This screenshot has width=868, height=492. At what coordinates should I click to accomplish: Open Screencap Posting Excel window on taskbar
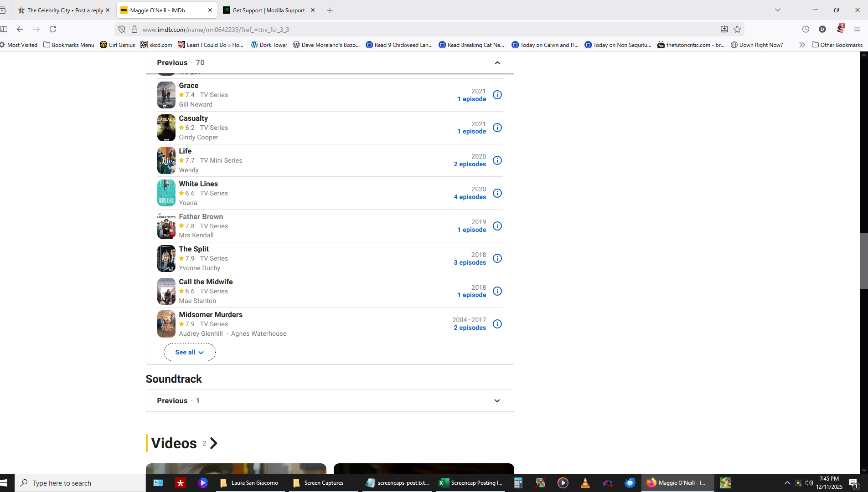click(x=471, y=483)
